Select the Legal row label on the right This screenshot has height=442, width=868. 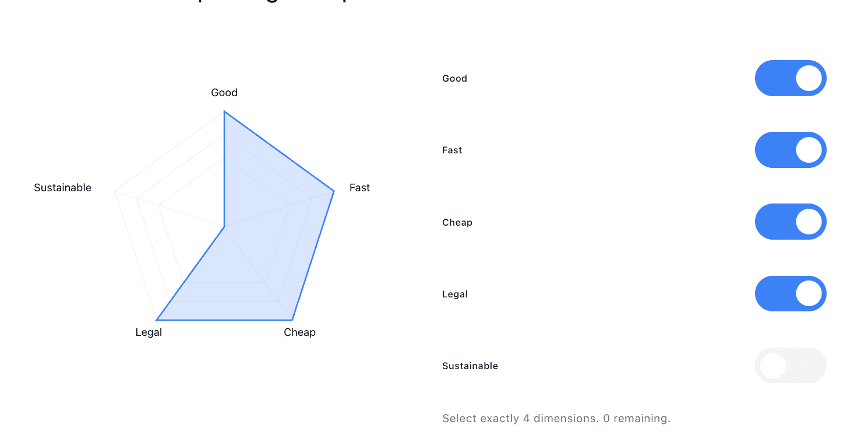click(x=455, y=294)
